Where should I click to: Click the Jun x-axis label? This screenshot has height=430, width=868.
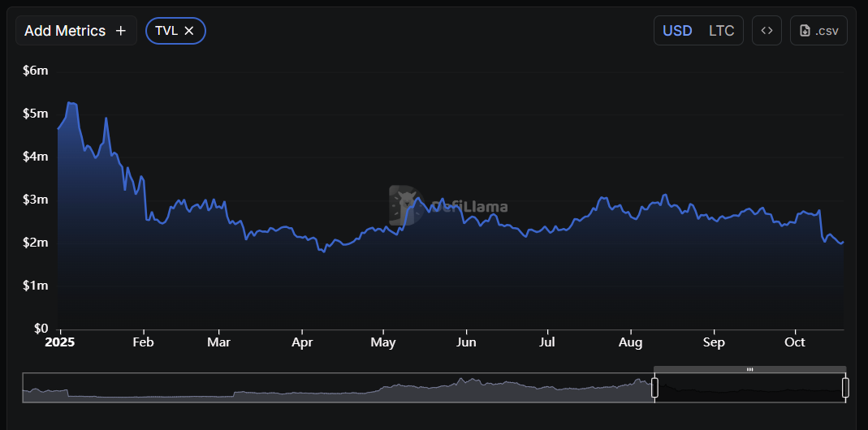coord(466,342)
